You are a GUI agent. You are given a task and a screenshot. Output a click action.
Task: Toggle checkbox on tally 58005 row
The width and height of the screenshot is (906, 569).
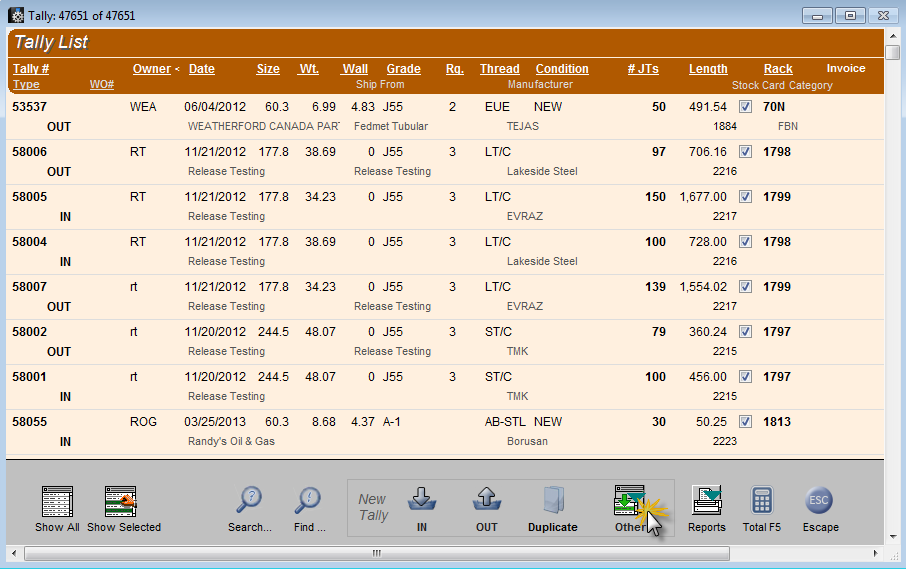(745, 197)
